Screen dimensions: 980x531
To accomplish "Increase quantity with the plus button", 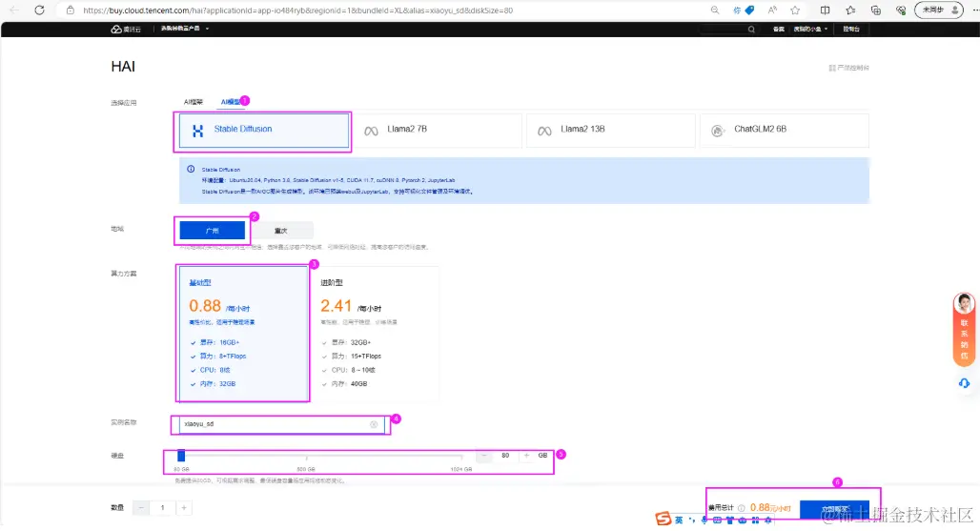I will [184, 508].
